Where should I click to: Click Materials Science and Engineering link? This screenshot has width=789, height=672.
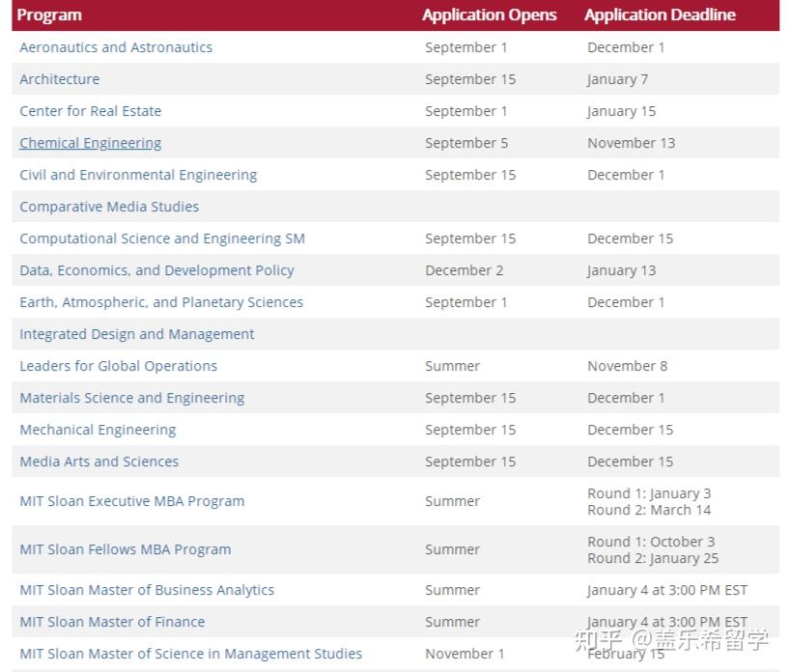[x=132, y=398]
